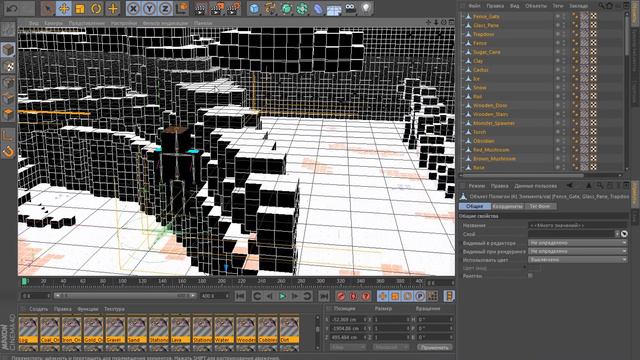This screenshot has height=360, width=640.
Task: Click the timeline ruler at frame 200
Action: (222, 281)
